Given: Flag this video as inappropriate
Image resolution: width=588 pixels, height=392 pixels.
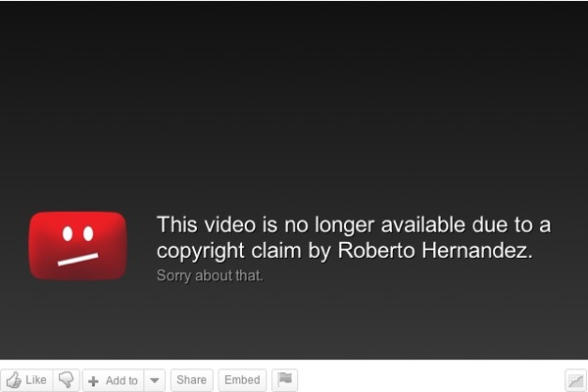Looking at the screenshot, I should click(284, 379).
